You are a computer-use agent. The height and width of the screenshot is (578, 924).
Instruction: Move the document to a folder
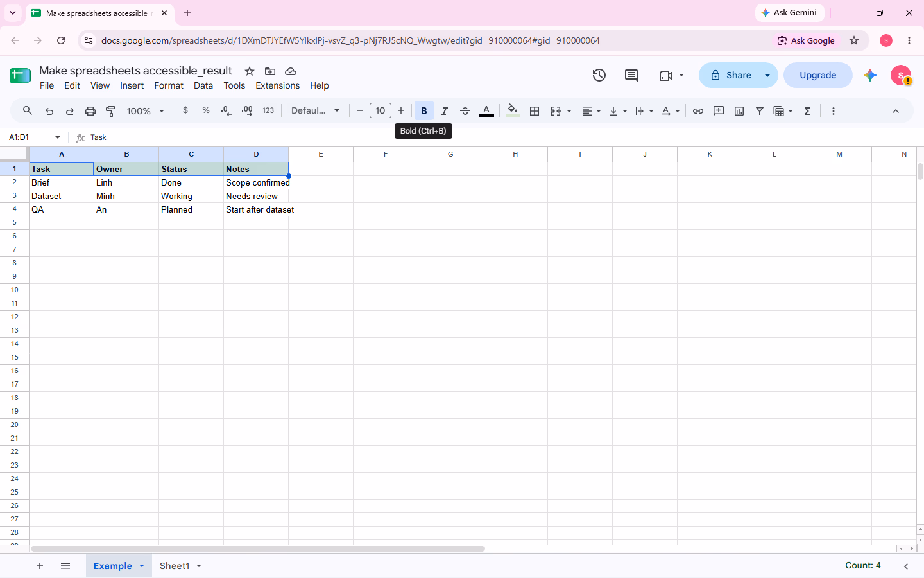(270, 71)
